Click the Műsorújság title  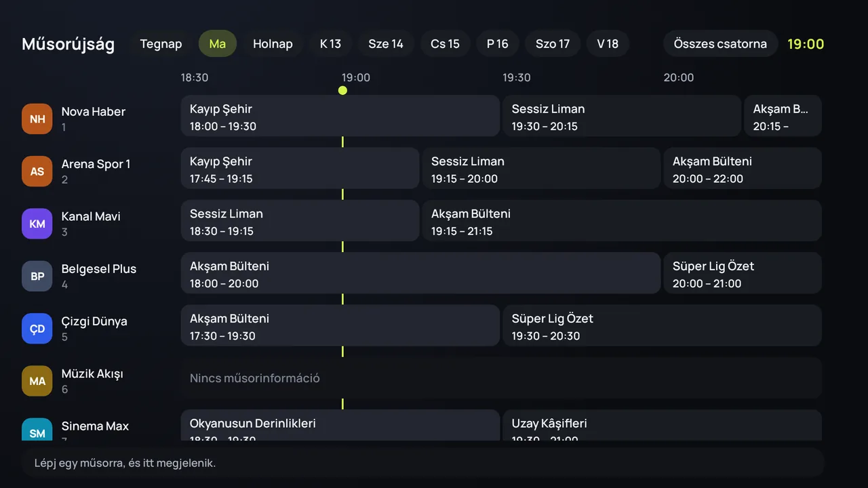(x=68, y=44)
